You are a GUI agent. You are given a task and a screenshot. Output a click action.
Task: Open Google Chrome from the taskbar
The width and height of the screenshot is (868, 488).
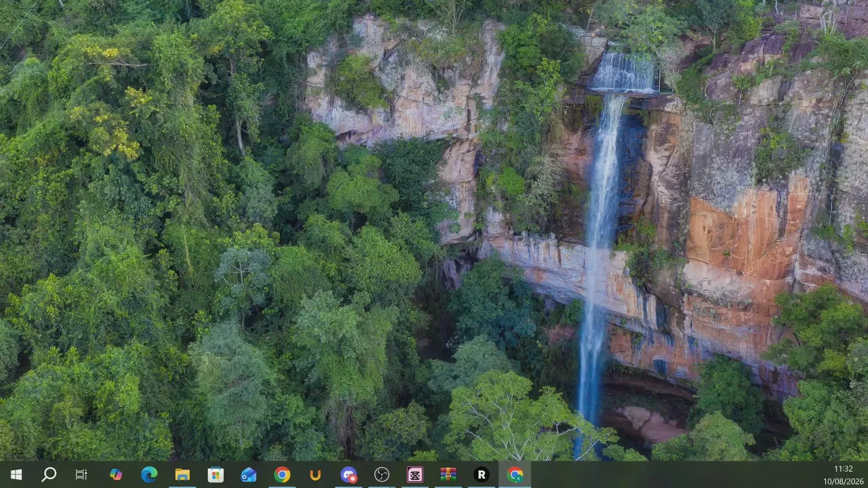pyautogui.click(x=282, y=474)
